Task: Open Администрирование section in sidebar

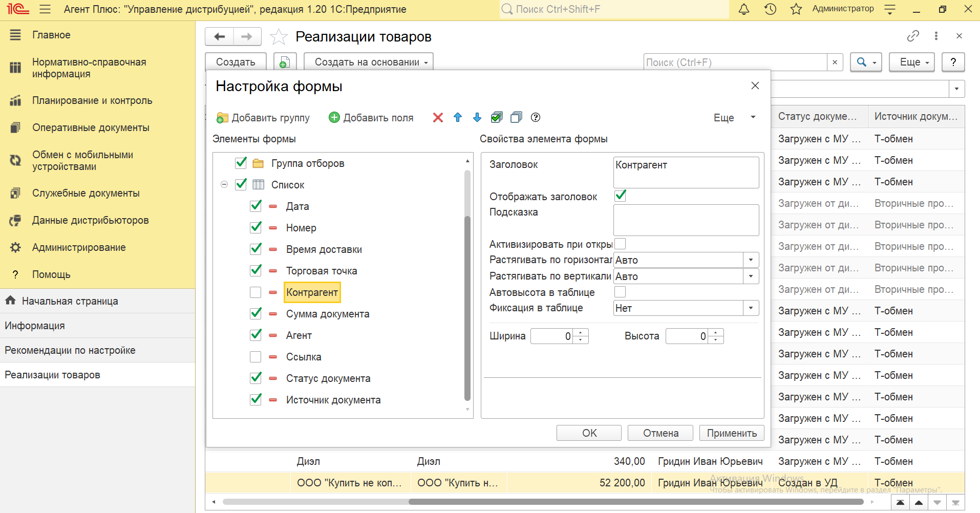Action: click(x=79, y=248)
